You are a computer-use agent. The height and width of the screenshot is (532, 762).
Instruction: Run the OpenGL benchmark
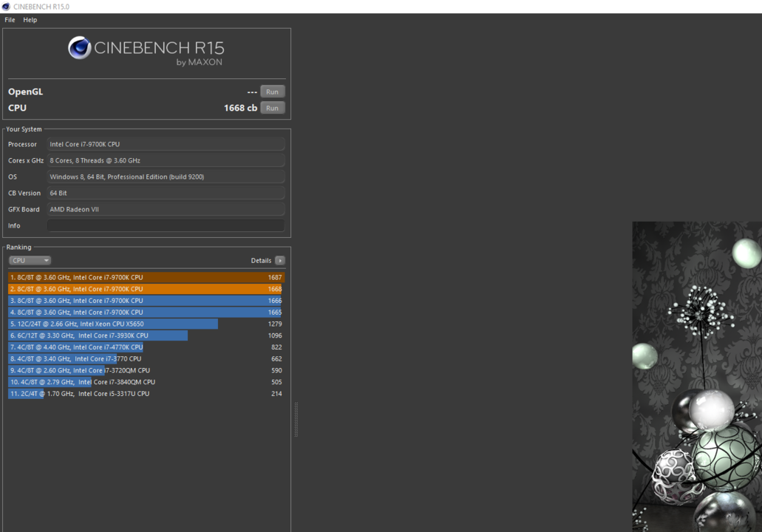click(x=272, y=92)
